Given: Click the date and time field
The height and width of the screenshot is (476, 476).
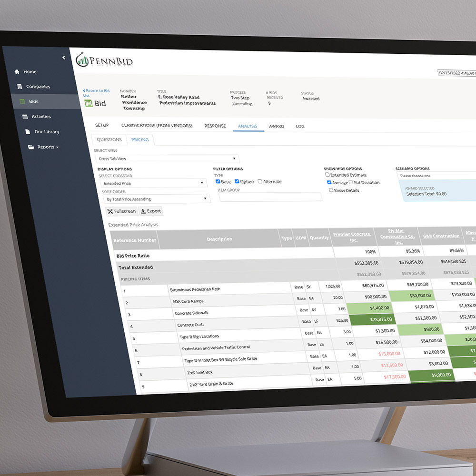Looking at the screenshot, I should click(457, 73).
